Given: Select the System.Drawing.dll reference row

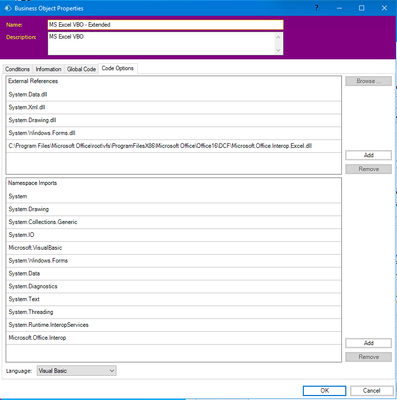Looking at the screenshot, I should coord(174,120).
